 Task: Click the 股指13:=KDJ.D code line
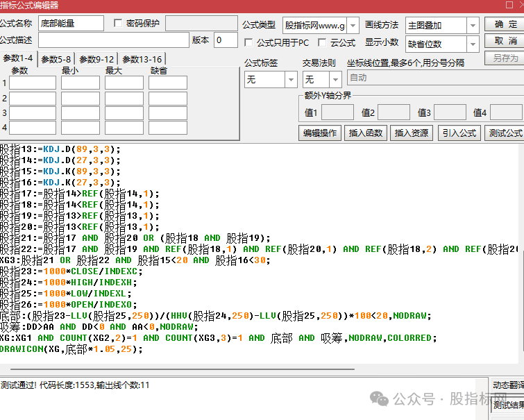coord(60,149)
